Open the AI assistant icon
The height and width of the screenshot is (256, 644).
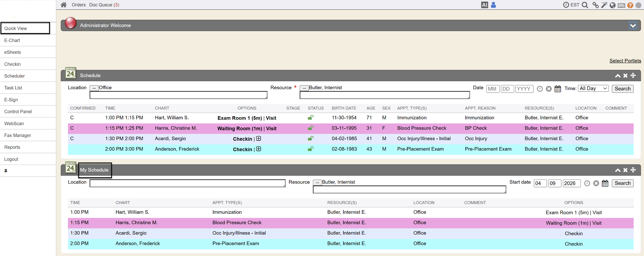484,5
